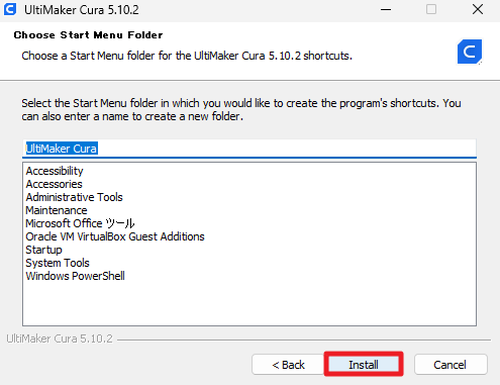Close the UltiMaker Cura installer window

[x=478, y=10]
